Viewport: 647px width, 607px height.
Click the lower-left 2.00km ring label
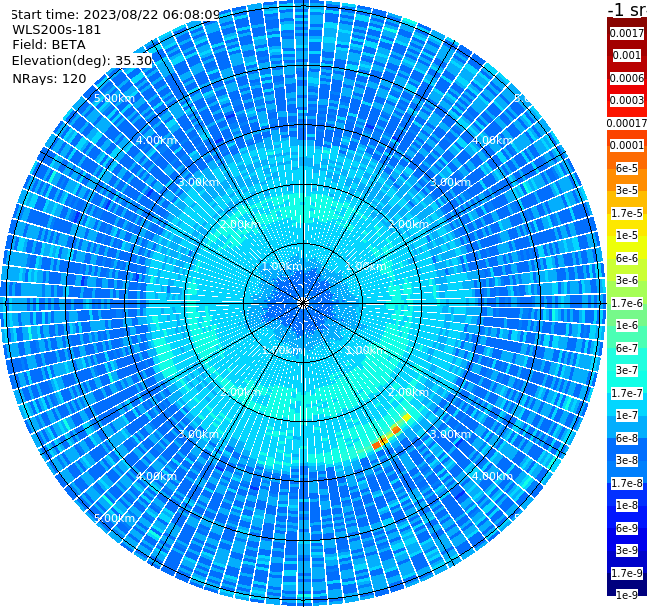tap(241, 392)
